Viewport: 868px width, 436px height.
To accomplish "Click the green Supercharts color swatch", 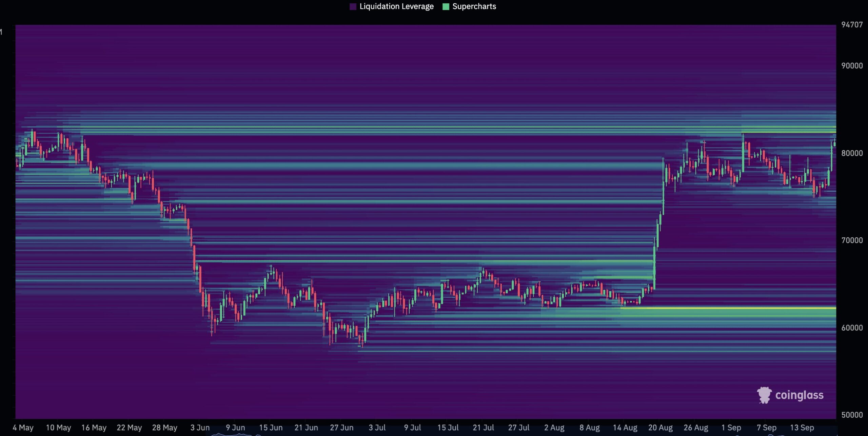I will tap(446, 6).
